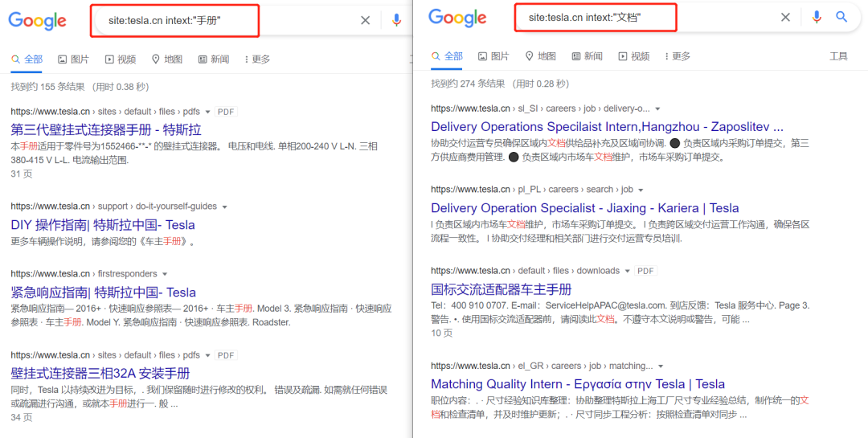This screenshot has height=438, width=868.
Task: Click magnifier search button in right window
Action: (841, 17)
